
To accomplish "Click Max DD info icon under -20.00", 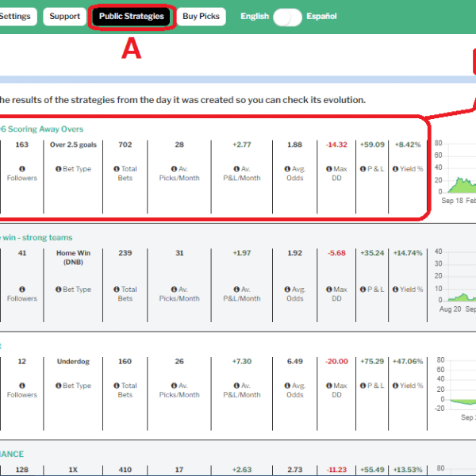I will pos(329,386).
